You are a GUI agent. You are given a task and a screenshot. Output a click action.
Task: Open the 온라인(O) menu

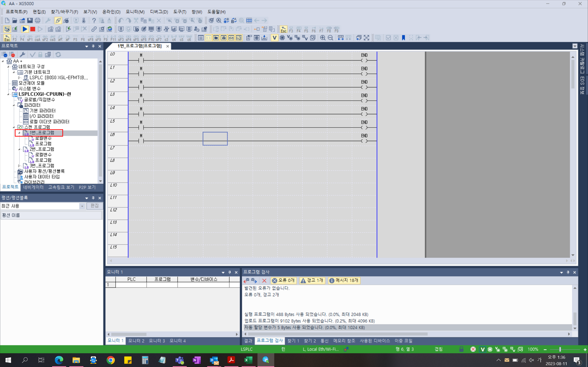tap(111, 12)
